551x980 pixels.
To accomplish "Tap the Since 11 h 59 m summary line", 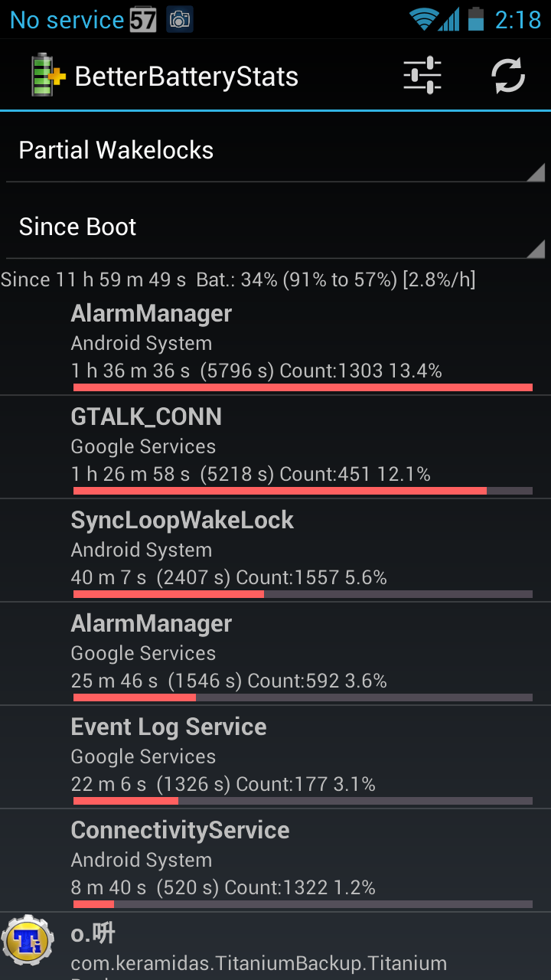I will (238, 279).
